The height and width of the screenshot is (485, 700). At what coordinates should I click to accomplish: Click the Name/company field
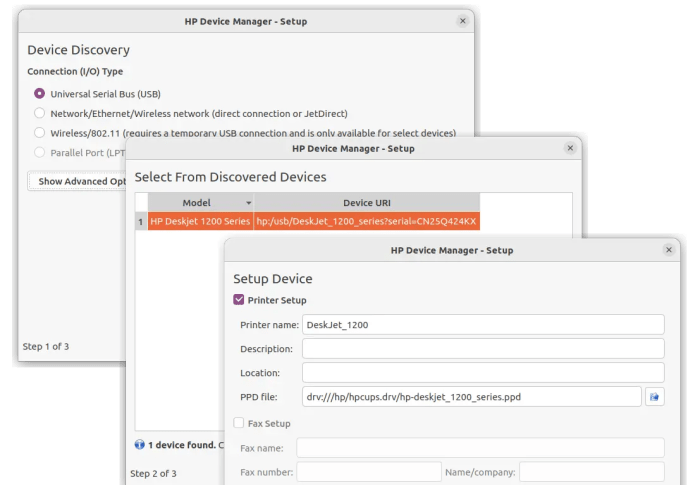(x=592, y=472)
